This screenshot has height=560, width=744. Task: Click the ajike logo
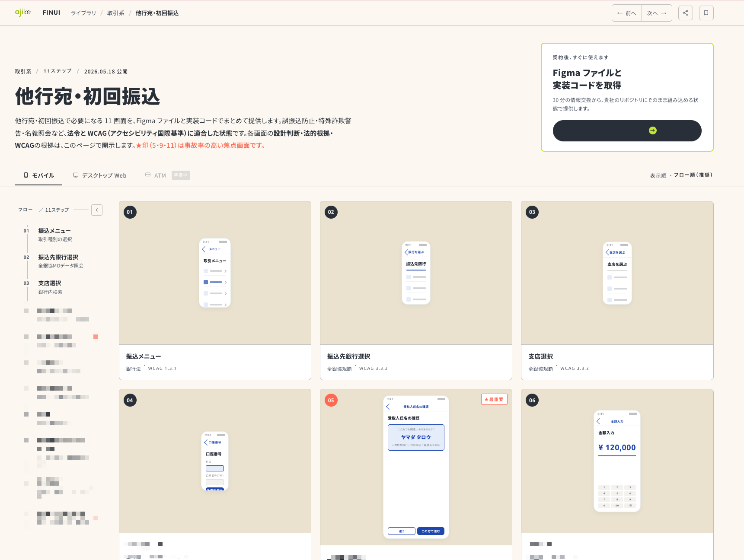(x=23, y=13)
